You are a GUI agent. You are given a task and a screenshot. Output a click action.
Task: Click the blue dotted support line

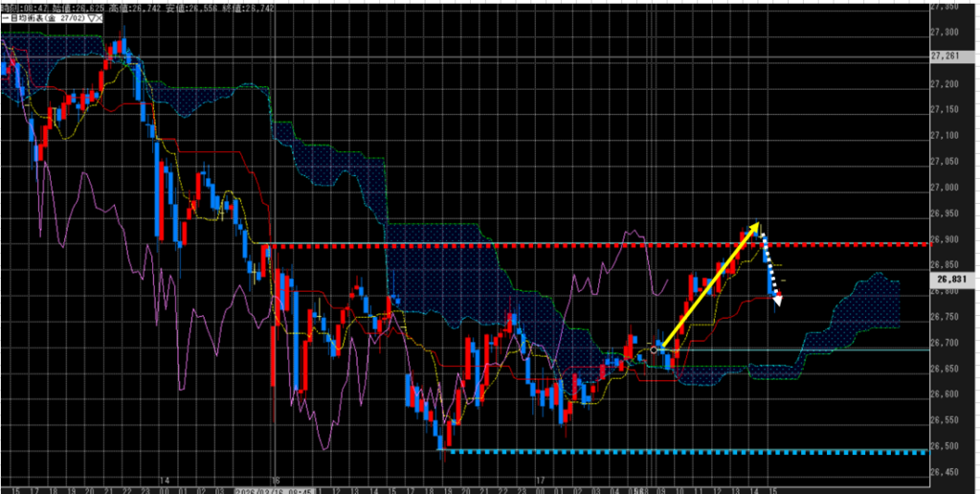coord(670,452)
